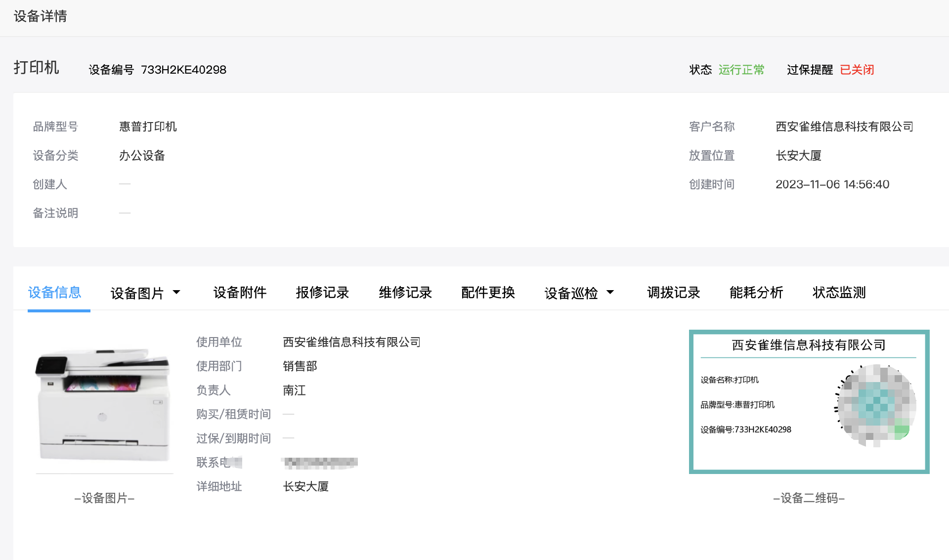Click the printer device photo thumbnail
The width and height of the screenshot is (949, 560).
pyautogui.click(x=104, y=403)
